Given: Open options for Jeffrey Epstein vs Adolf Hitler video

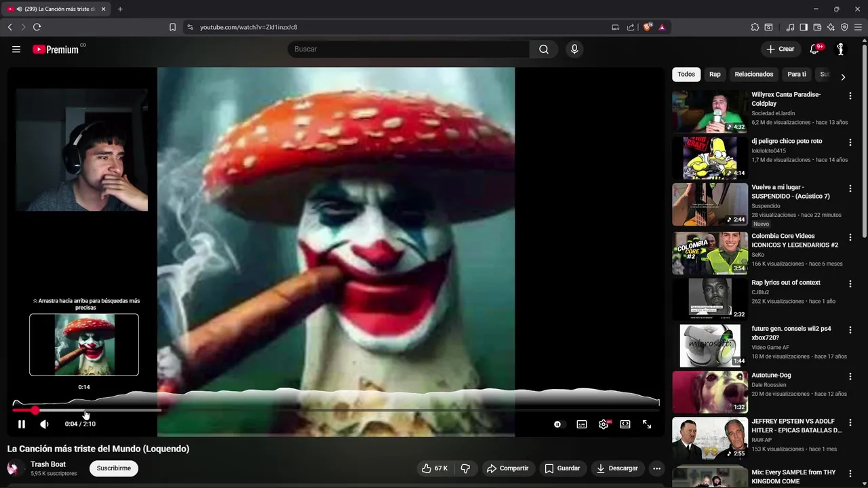Looking at the screenshot, I should (850, 422).
